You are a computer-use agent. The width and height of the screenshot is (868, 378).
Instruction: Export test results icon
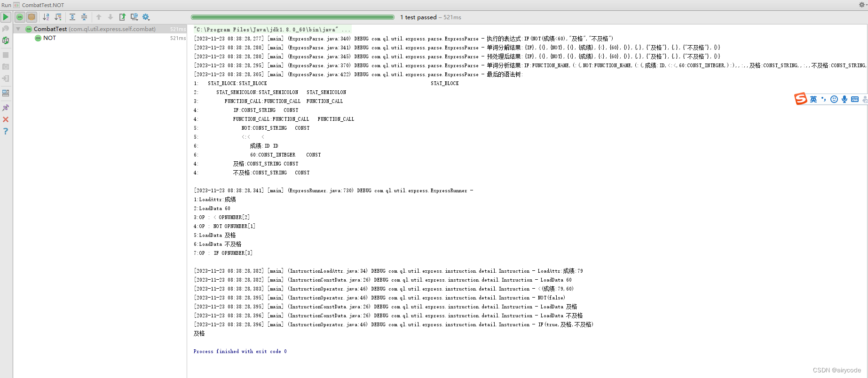122,17
